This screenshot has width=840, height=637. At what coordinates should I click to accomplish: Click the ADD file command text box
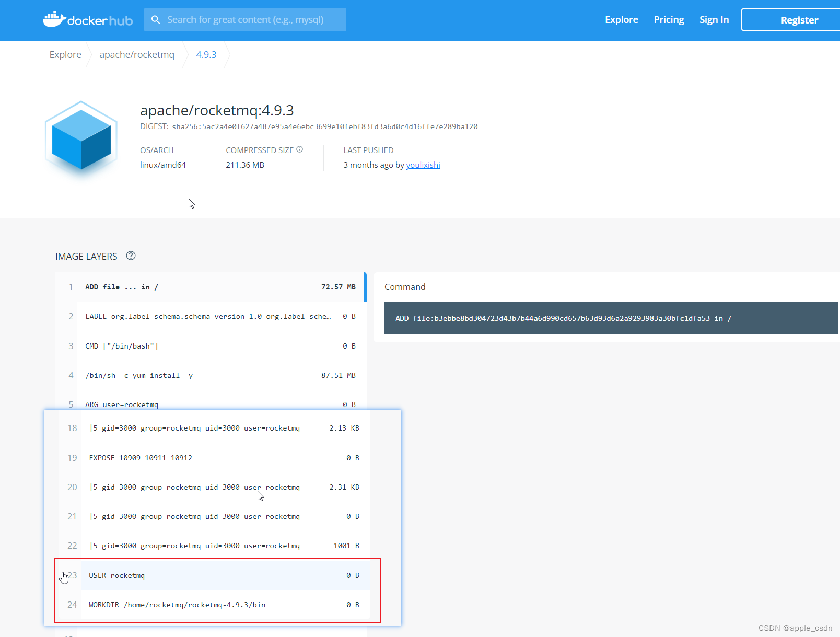611,318
